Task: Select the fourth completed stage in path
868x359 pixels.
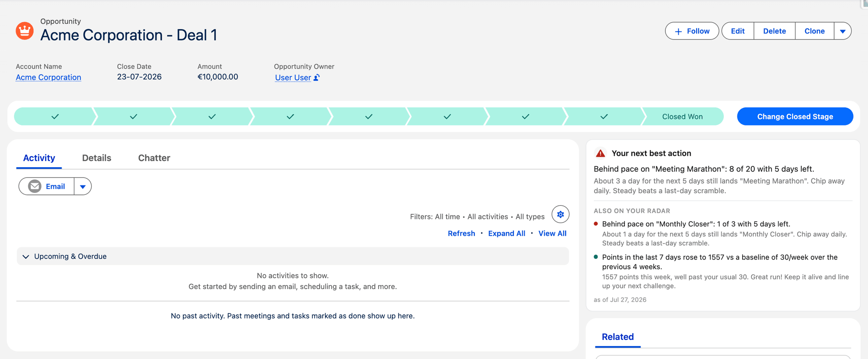Action: 290,116
